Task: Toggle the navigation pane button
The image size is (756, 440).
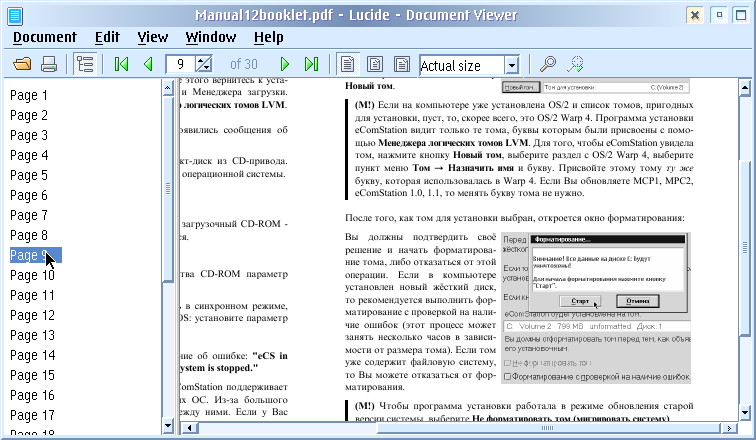Action: 85,64
